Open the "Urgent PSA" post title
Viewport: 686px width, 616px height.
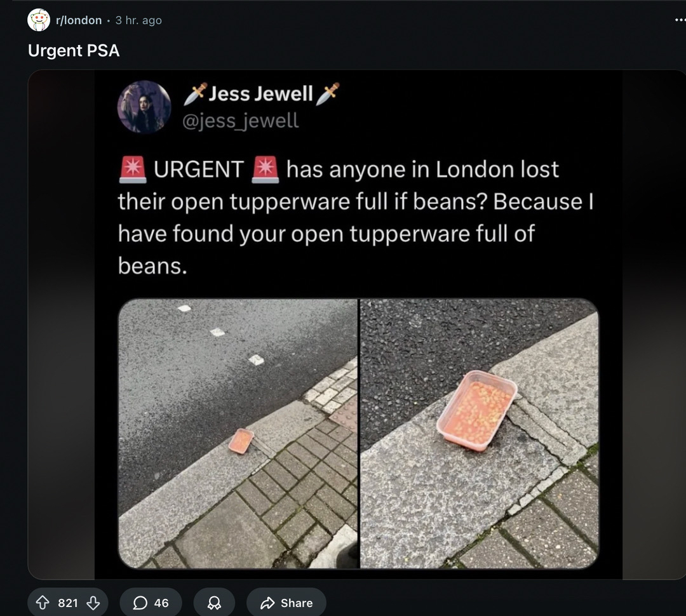(74, 51)
